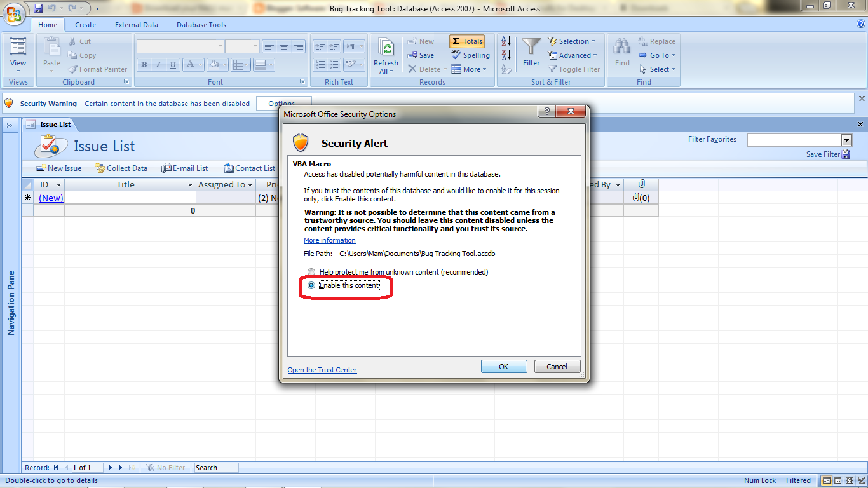Click Cancel in Security Options dialog
Screen dimensions: 868x488
click(x=557, y=367)
